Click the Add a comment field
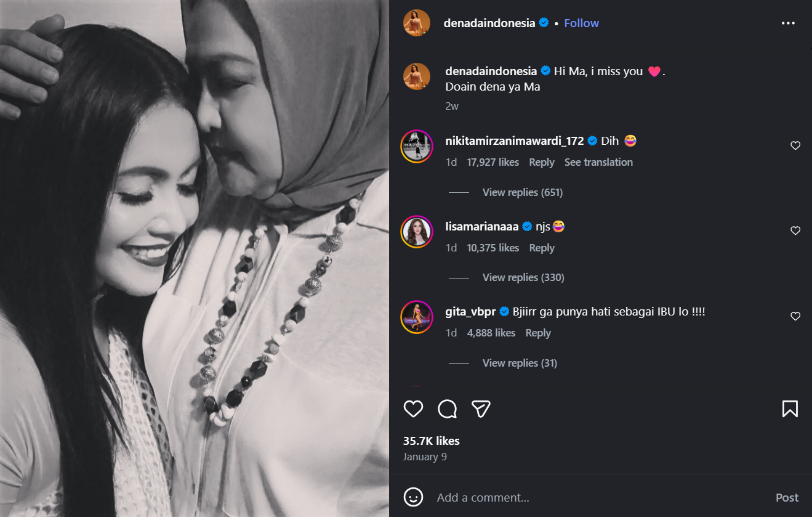Screen dimensions: 812x517 pyautogui.click(x=523, y=497)
